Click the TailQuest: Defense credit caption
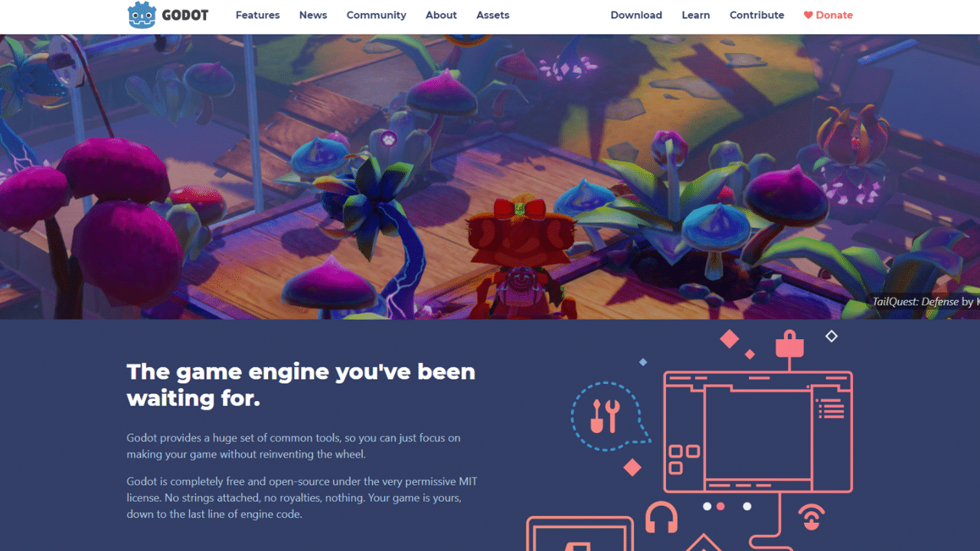The height and width of the screenshot is (551, 980). coord(926,302)
